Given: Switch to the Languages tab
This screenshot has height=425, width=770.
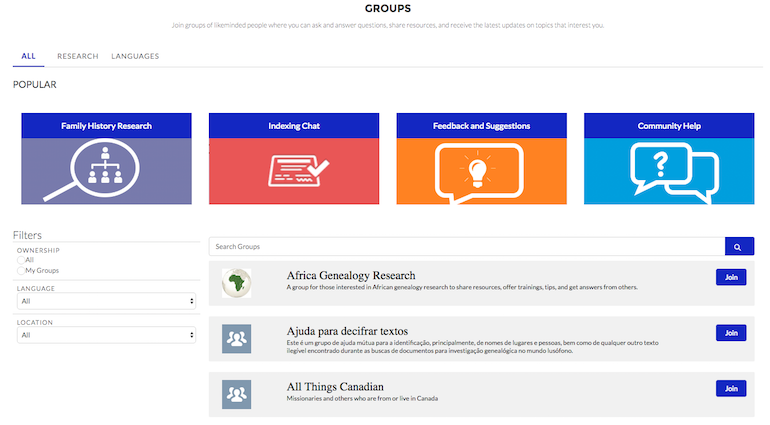Looking at the screenshot, I should point(135,56).
